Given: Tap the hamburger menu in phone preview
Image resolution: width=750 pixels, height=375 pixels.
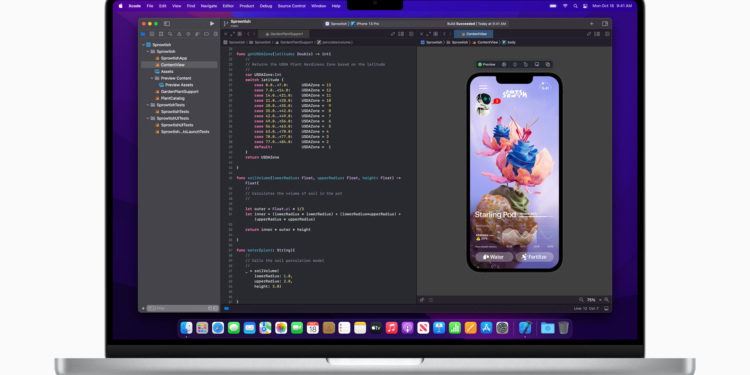Looking at the screenshot, I should 483,87.
